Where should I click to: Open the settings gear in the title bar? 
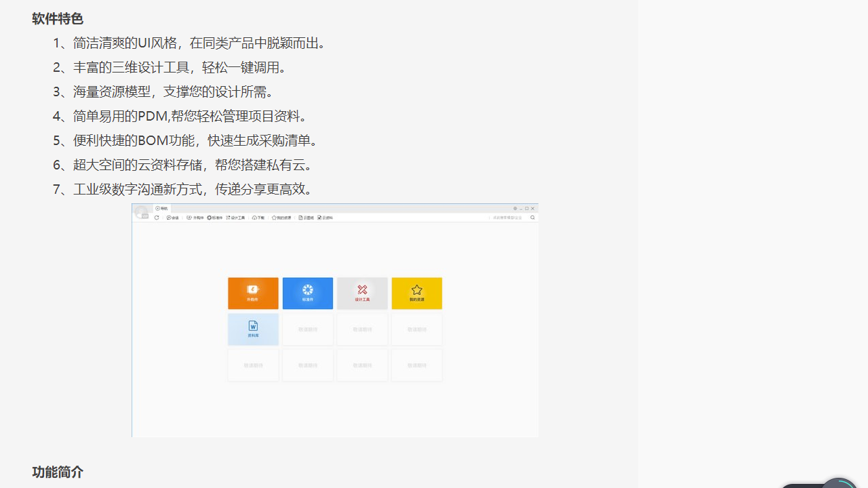515,209
